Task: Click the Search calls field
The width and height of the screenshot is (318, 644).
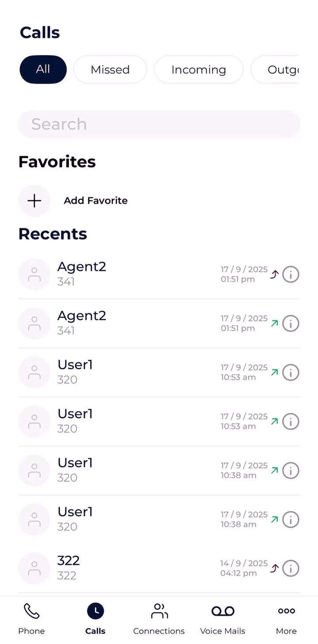Action: click(x=159, y=124)
